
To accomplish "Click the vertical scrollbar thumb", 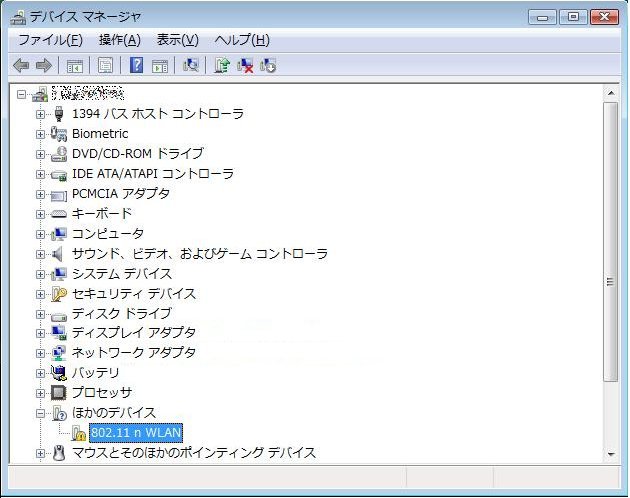I will (x=611, y=242).
